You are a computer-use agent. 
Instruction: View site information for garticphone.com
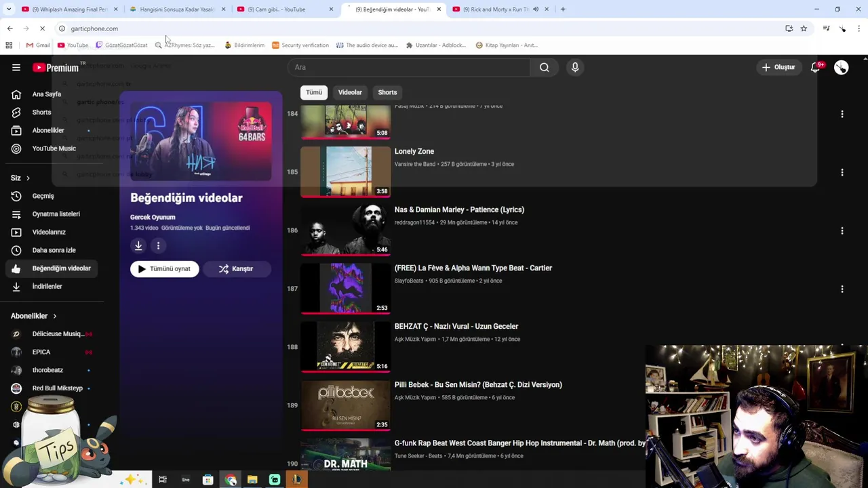(x=62, y=28)
